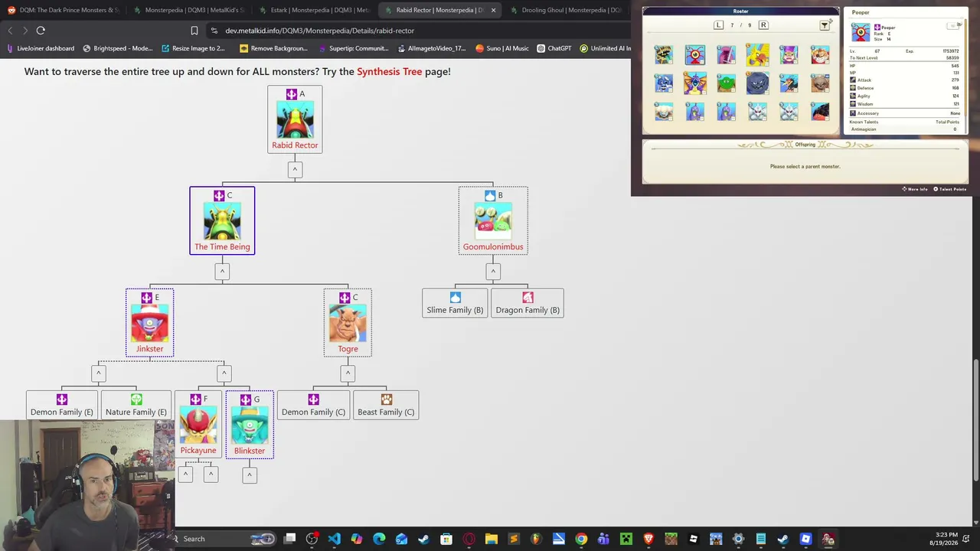Select the yellow bird monster in the roster

(x=757, y=54)
